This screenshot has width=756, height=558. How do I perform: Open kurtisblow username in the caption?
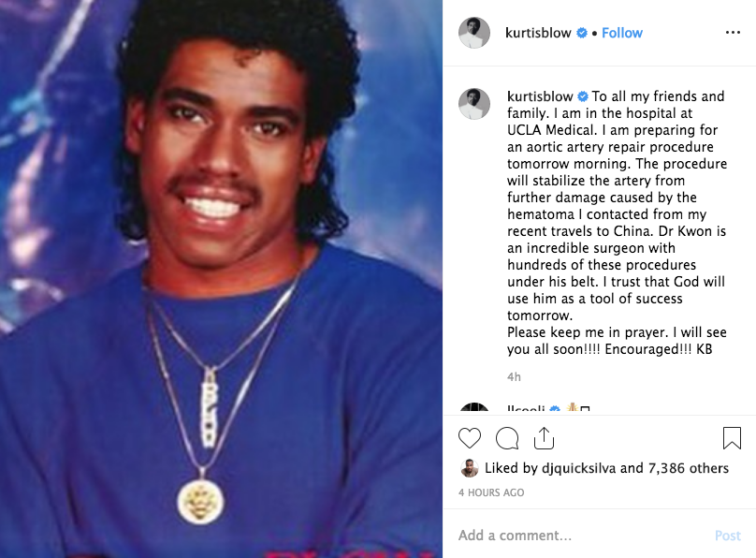coord(540,96)
